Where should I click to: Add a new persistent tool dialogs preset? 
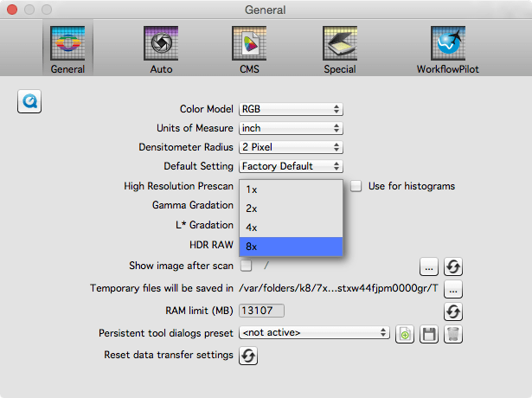405,333
